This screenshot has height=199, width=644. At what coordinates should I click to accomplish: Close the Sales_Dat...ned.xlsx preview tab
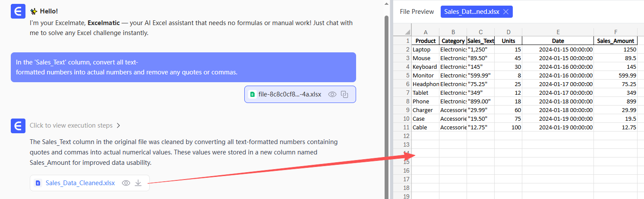[x=506, y=12]
